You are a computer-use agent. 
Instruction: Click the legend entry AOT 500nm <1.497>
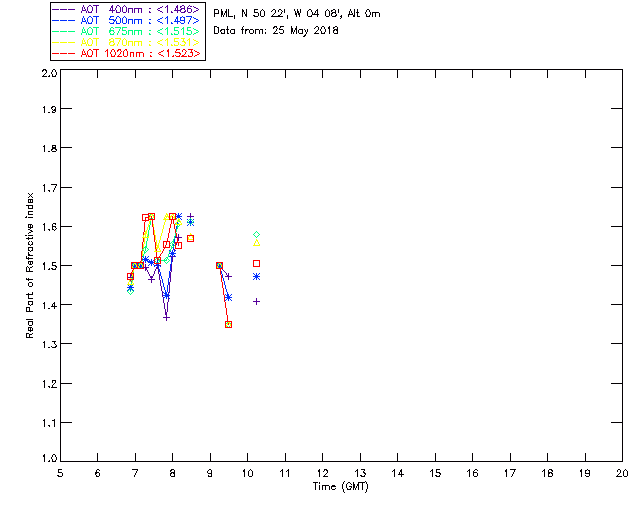tap(127, 20)
